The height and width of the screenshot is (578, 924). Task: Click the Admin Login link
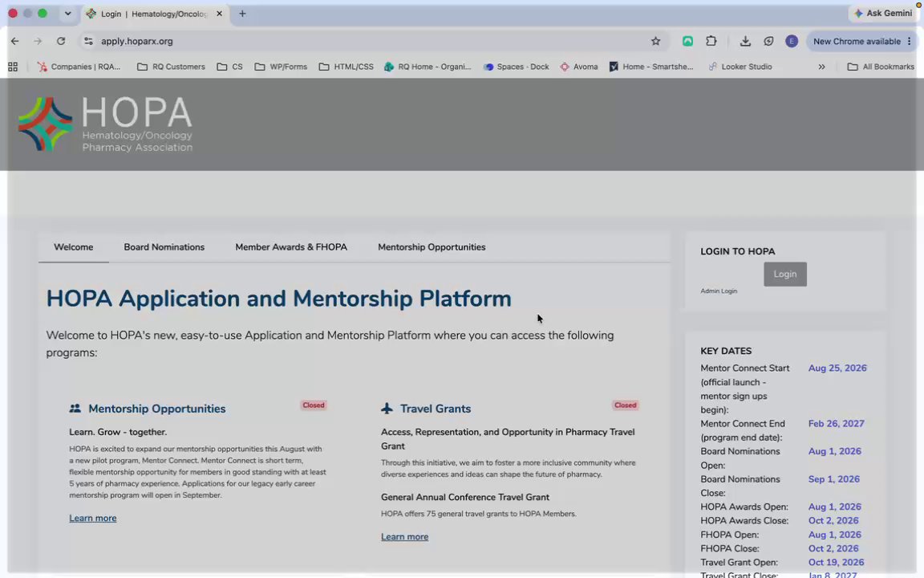pyautogui.click(x=719, y=291)
